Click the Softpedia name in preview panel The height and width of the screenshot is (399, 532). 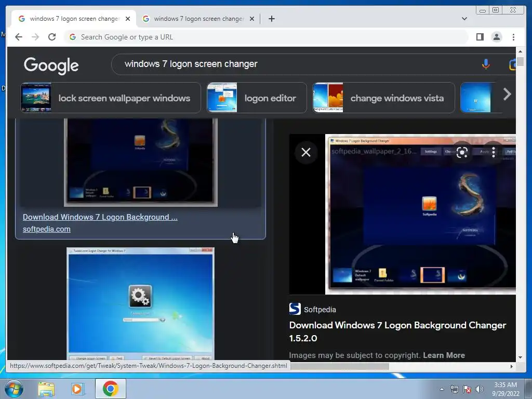(320, 310)
